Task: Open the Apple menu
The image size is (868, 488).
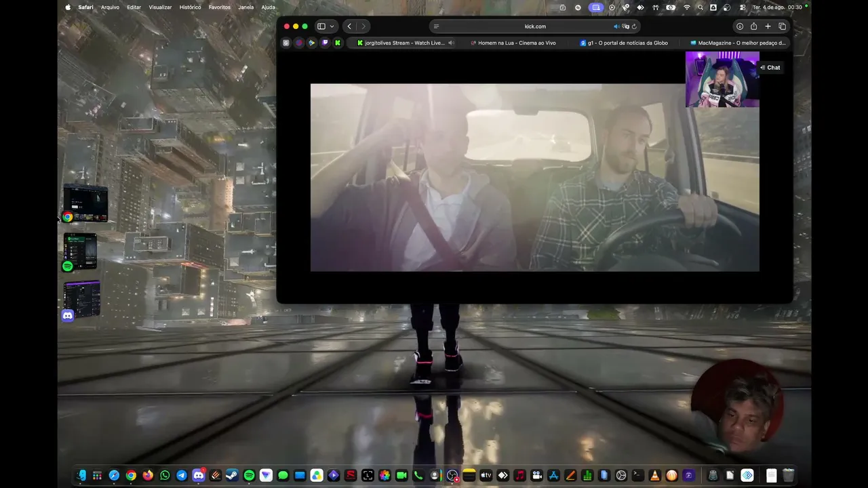Action: tap(68, 7)
